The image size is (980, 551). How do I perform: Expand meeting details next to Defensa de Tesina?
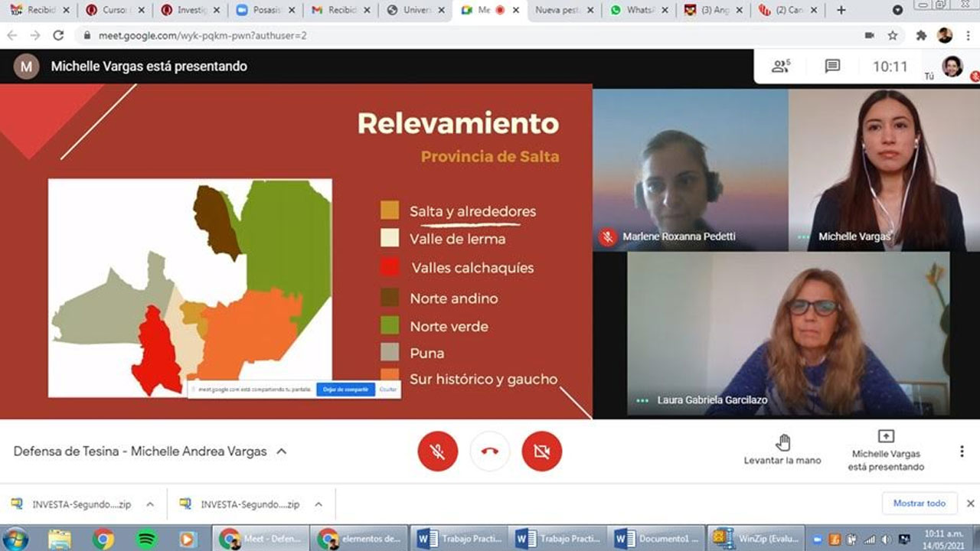coord(282,452)
